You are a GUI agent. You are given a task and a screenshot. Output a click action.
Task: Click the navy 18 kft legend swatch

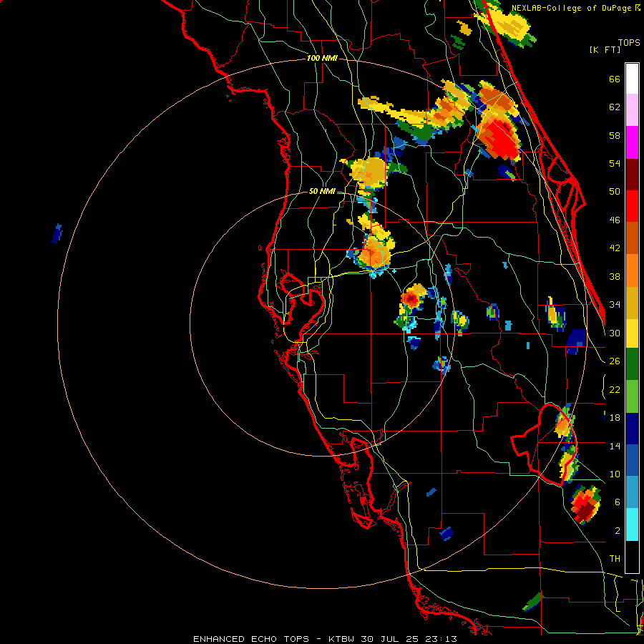[x=632, y=429]
